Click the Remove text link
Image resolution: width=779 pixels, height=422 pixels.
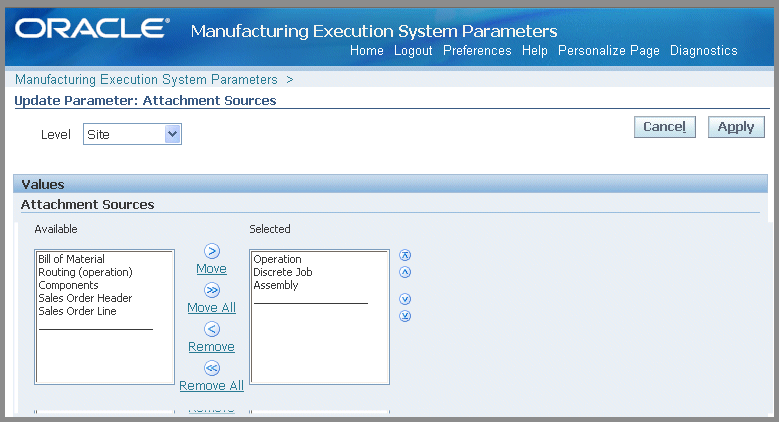212,346
